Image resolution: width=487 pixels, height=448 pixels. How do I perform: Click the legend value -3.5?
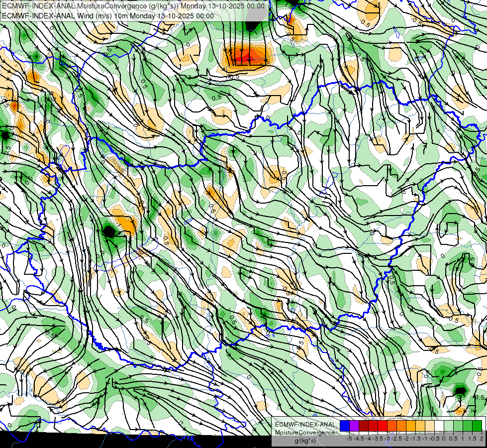pos(378,439)
